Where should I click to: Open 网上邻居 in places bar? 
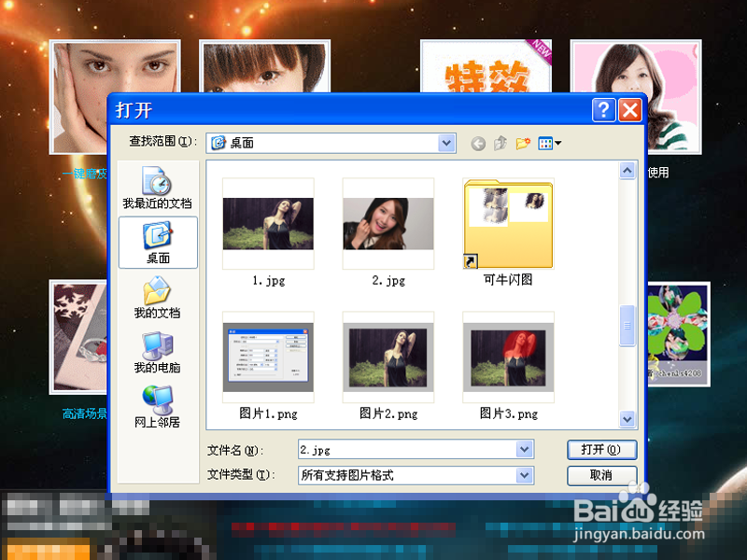point(157,407)
